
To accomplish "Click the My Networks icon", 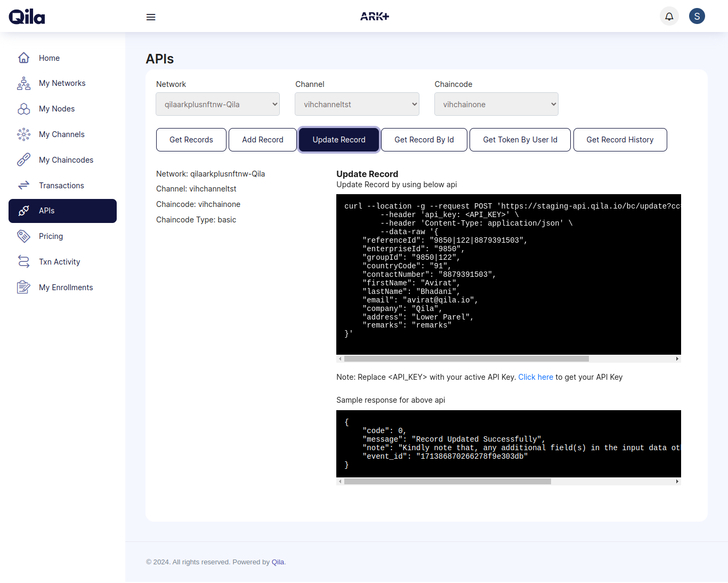I will tap(24, 83).
